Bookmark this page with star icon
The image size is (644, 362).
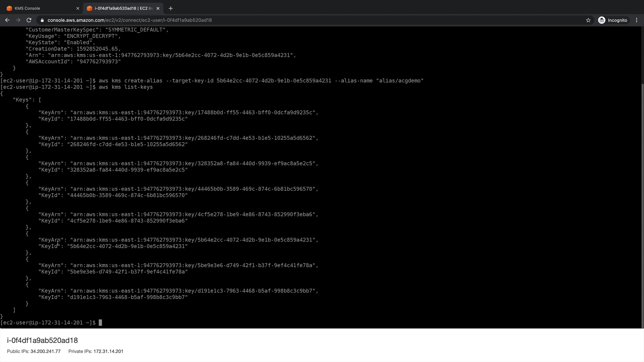click(x=588, y=20)
